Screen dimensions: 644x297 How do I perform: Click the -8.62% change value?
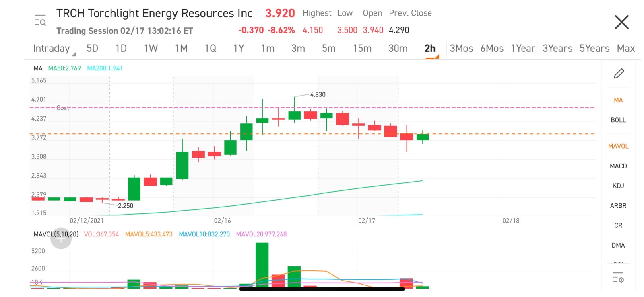click(x=281, y=30)
